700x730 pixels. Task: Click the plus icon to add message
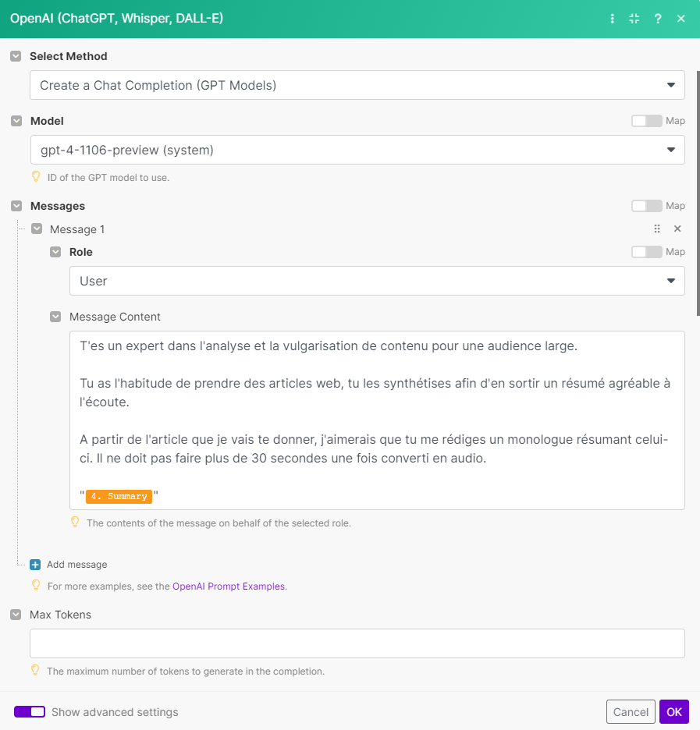pos(35,565)
